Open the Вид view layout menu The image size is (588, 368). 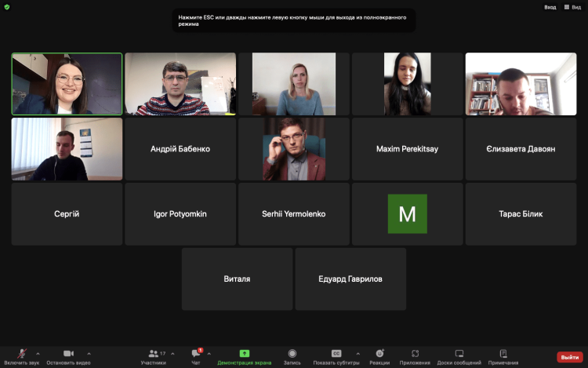[572, 7]
